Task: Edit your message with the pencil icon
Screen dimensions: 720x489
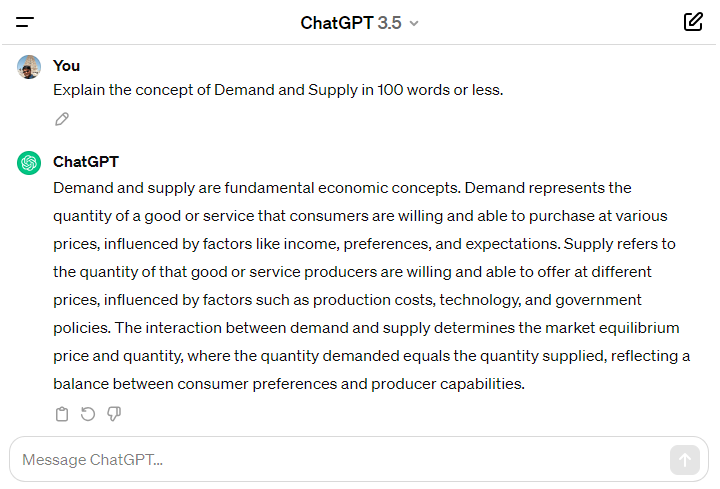Action: (62, 119)
